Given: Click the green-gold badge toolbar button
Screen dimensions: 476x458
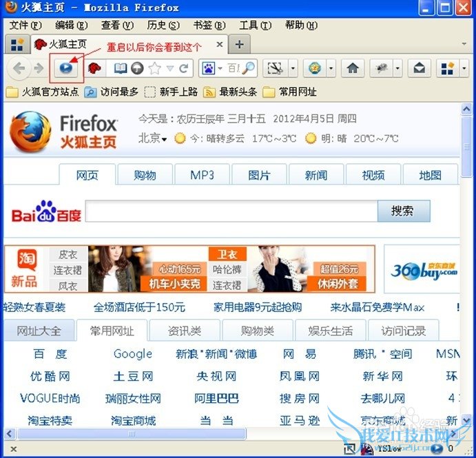Looking at the screenshot, I should tap(315, 68).
